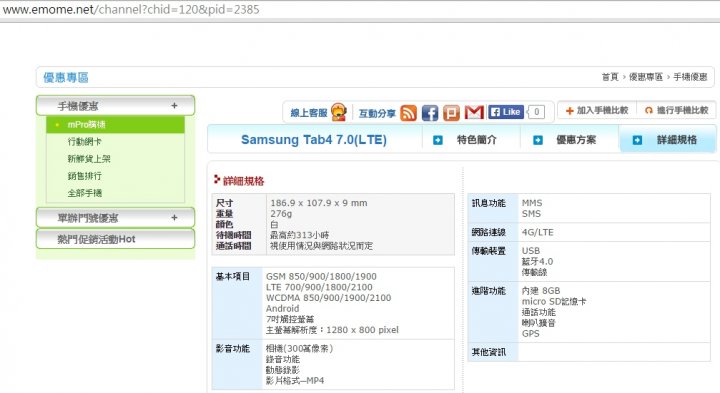
Task: Share page via Facebook icon
Action: [430, 113]
